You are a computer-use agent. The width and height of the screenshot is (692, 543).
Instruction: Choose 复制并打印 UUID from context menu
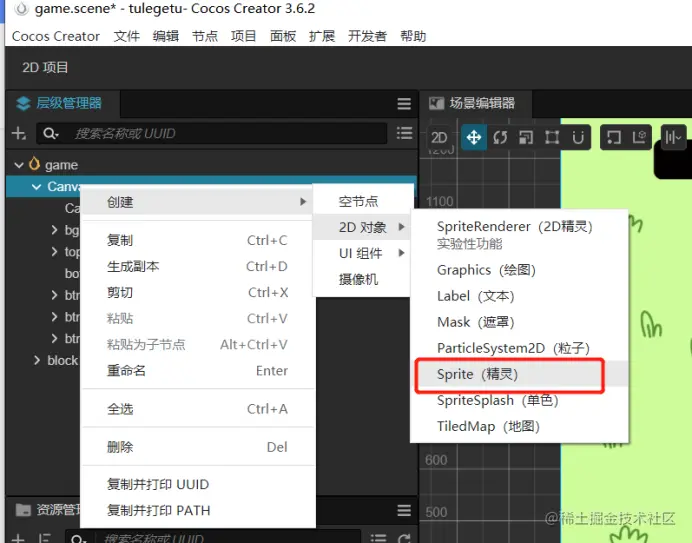coord(198,485)
